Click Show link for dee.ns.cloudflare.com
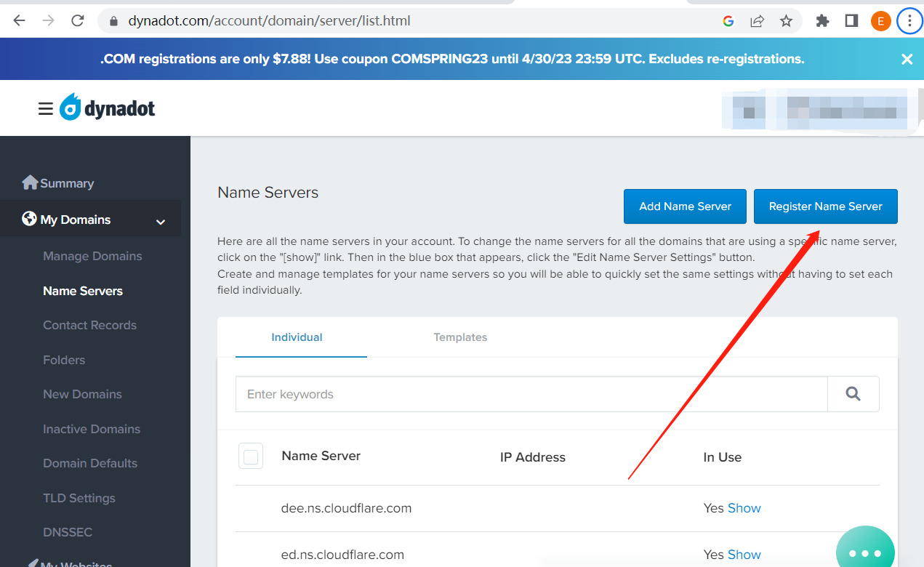Screen dimensions: 924x567 744,508
